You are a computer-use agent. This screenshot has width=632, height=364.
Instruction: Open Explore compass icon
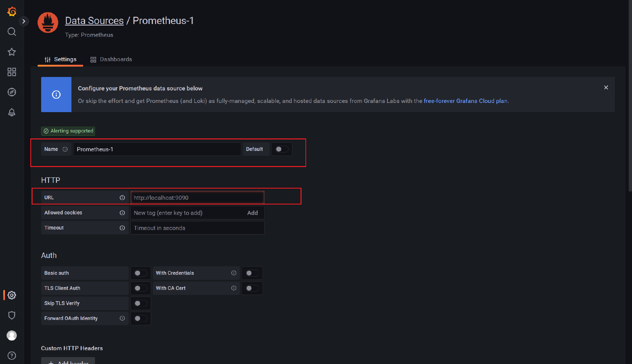(12, 92)
